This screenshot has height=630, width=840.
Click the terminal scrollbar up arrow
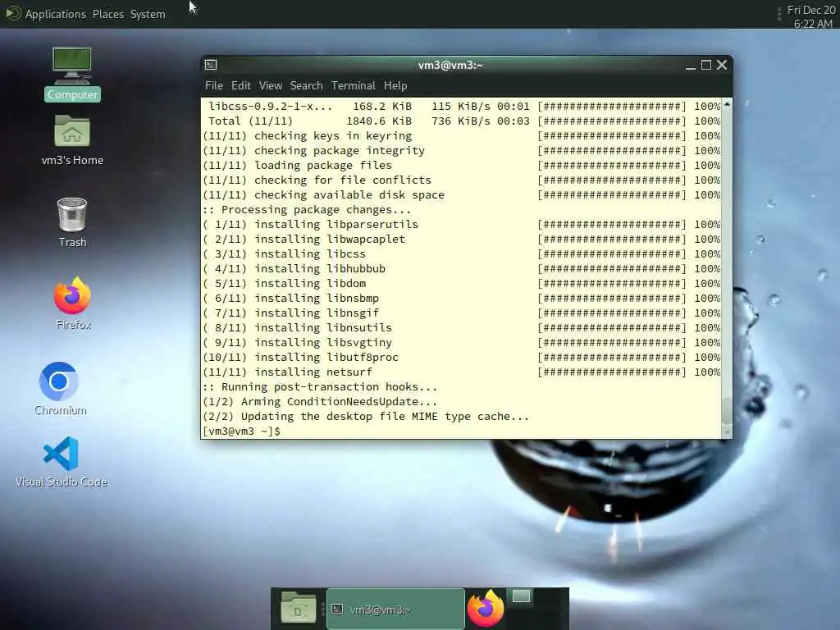point(727,104)
